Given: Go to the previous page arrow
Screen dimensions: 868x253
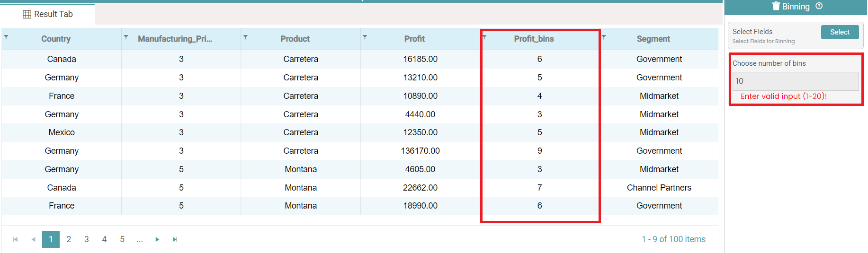Looking at the screenshot, I should click(x=33, y=239).
